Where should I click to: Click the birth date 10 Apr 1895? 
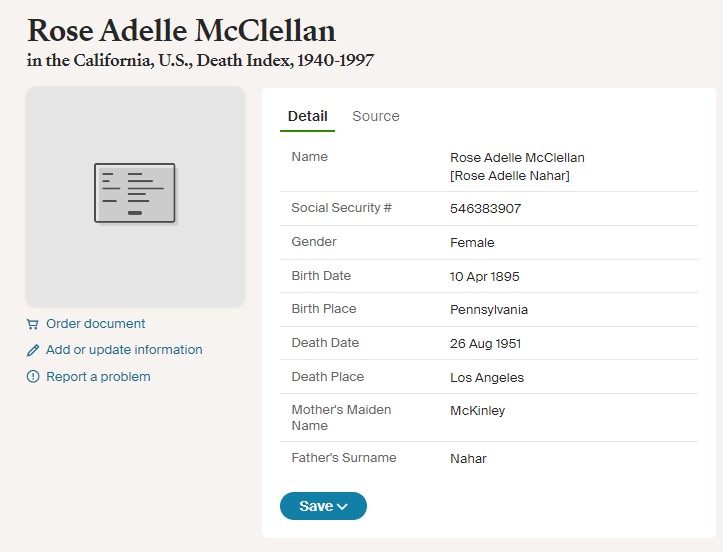(485, 277)
